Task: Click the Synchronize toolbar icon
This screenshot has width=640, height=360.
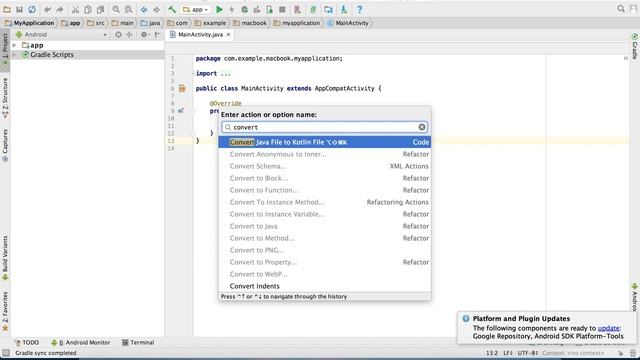Action: (x=32, y=9)
